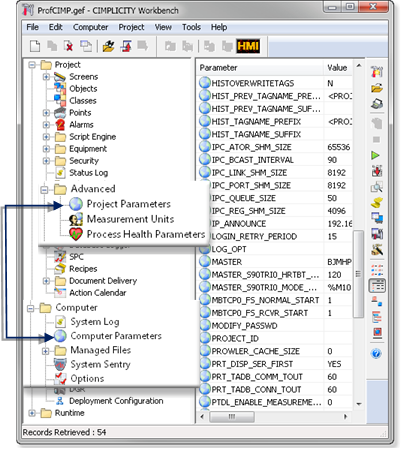This screenshot has width=401, height=449.
Task: Select the IPC_BCAST_INTERVAL parameter row
Action: (275, 160)
